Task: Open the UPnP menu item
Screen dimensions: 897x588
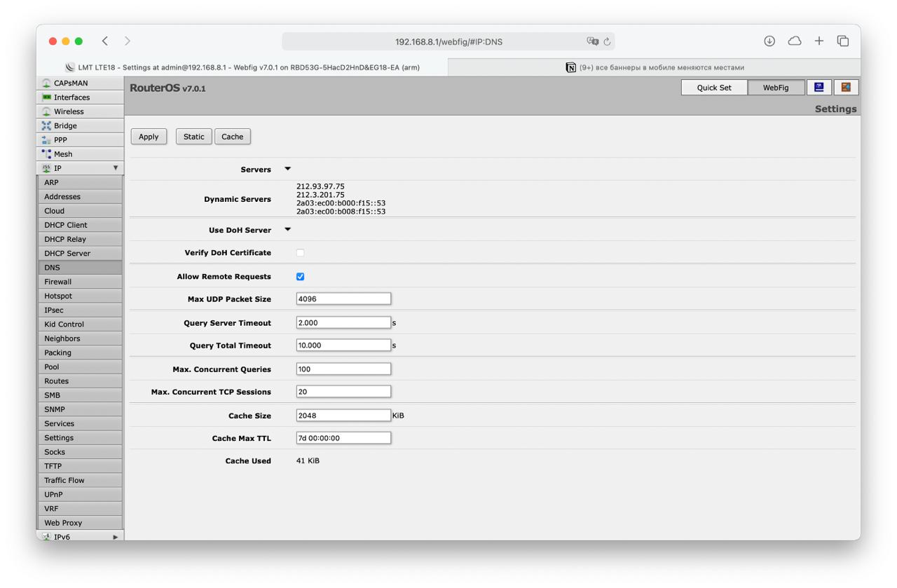Action: (80, 494)
